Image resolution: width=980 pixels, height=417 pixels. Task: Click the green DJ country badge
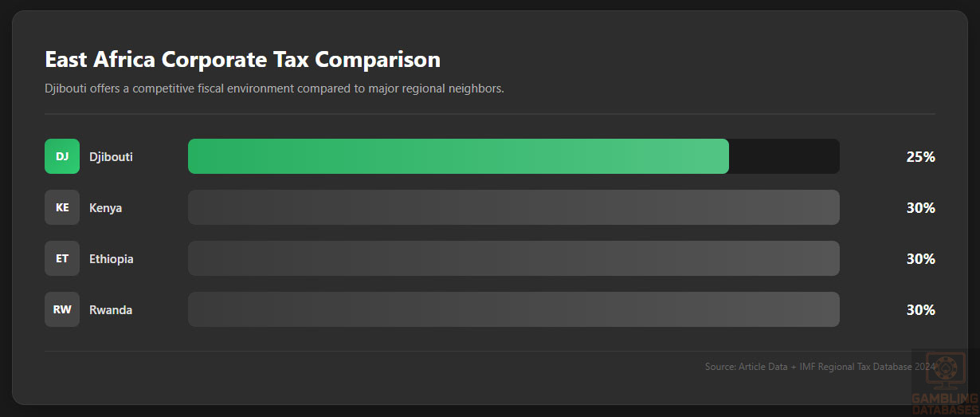(x=62, y=156)
